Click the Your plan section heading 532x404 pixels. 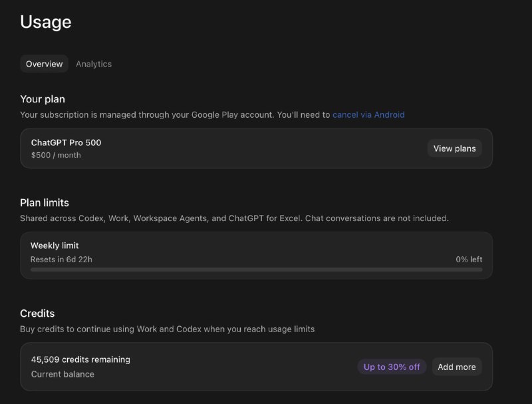[x=43, y=99]
